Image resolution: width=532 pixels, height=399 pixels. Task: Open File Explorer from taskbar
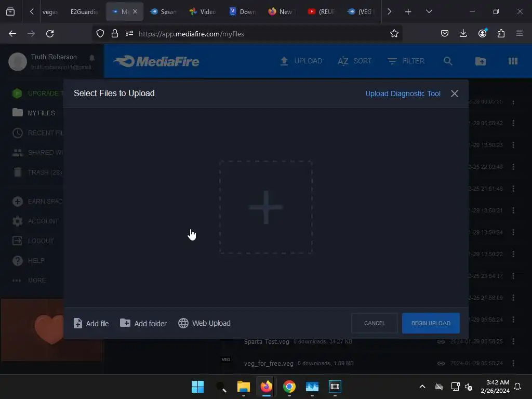[243, 387]
